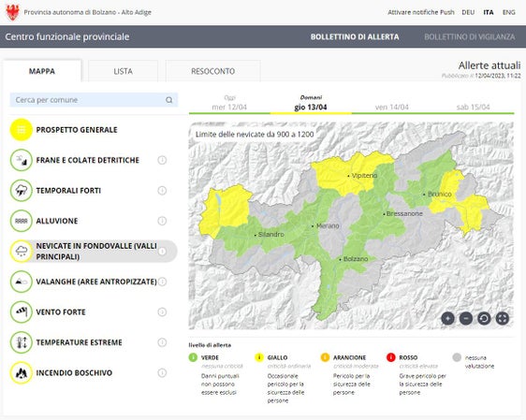Select the day gio 13/04
Screen dimensions: 526x420
[x=311, y=103]
